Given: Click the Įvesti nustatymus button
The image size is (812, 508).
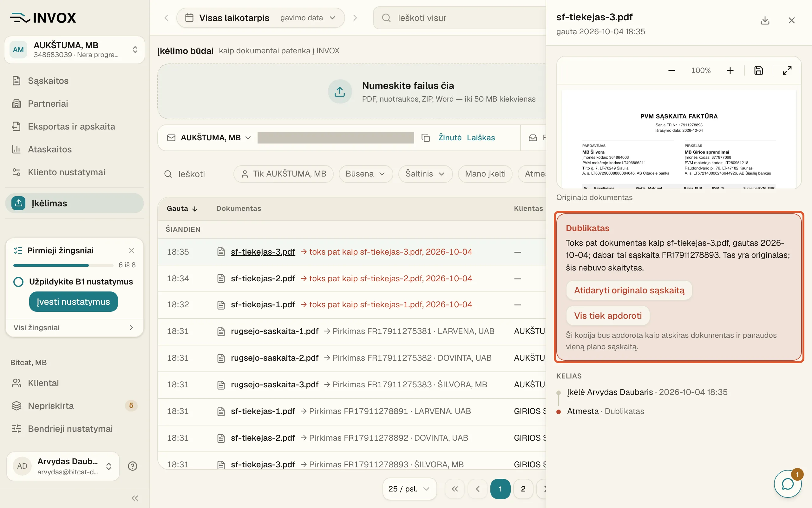Looking at the screenshot, I should coord(74,302).
